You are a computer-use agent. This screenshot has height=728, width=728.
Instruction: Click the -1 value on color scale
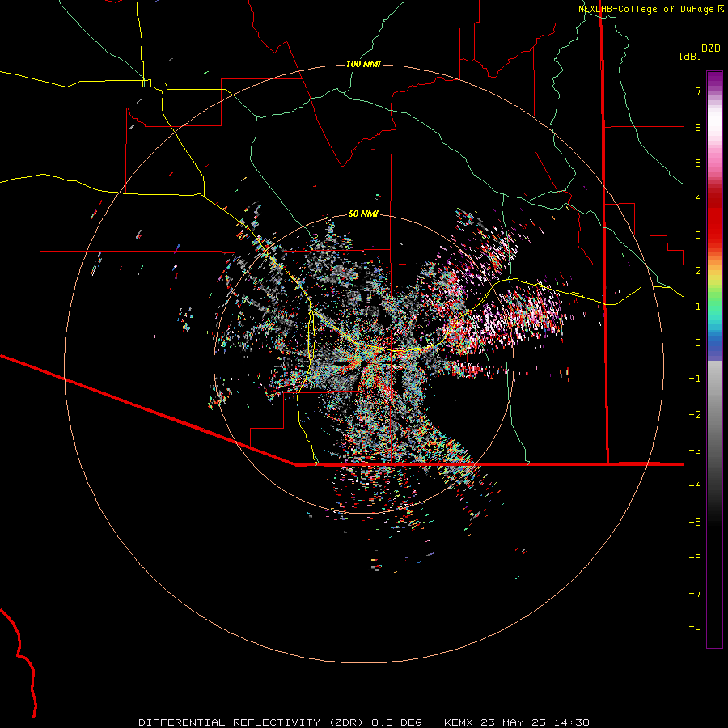pos(695,379)
